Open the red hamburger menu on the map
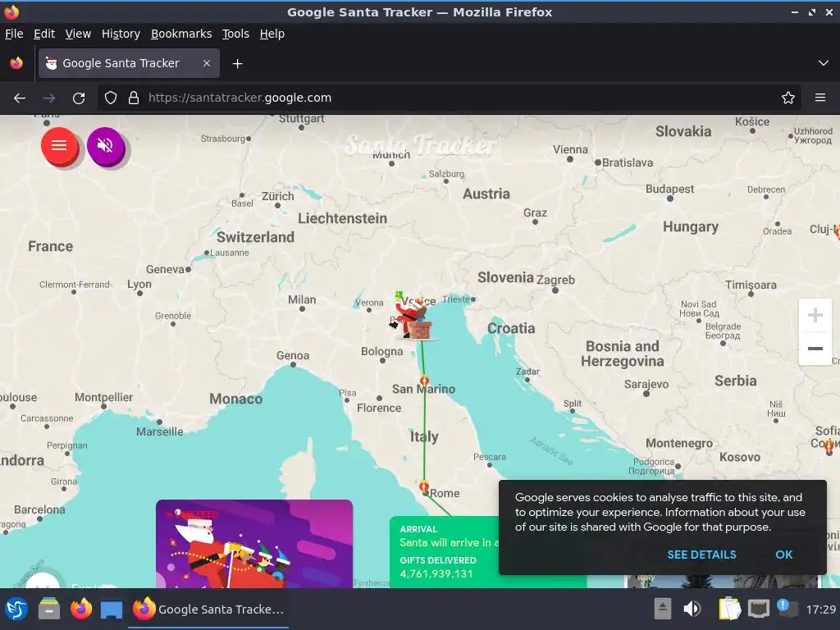 pyautogui.click(x=59, y=145)
